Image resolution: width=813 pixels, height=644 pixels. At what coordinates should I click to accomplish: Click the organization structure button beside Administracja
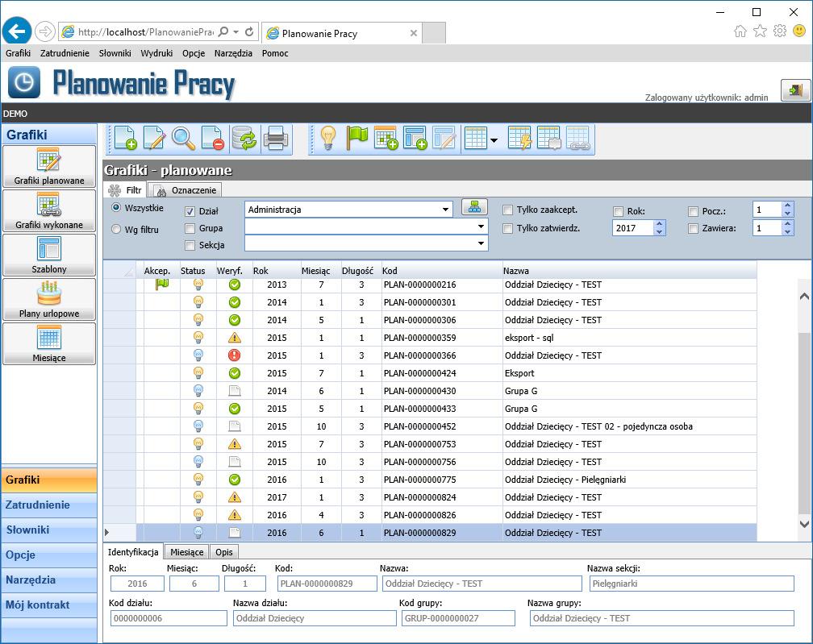[474, 207]
